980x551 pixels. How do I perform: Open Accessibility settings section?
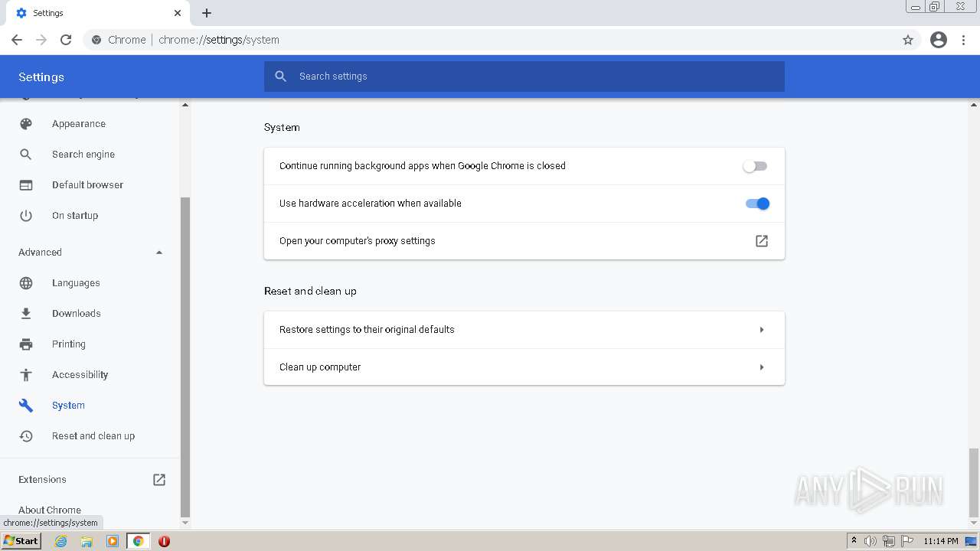(80, 375)
